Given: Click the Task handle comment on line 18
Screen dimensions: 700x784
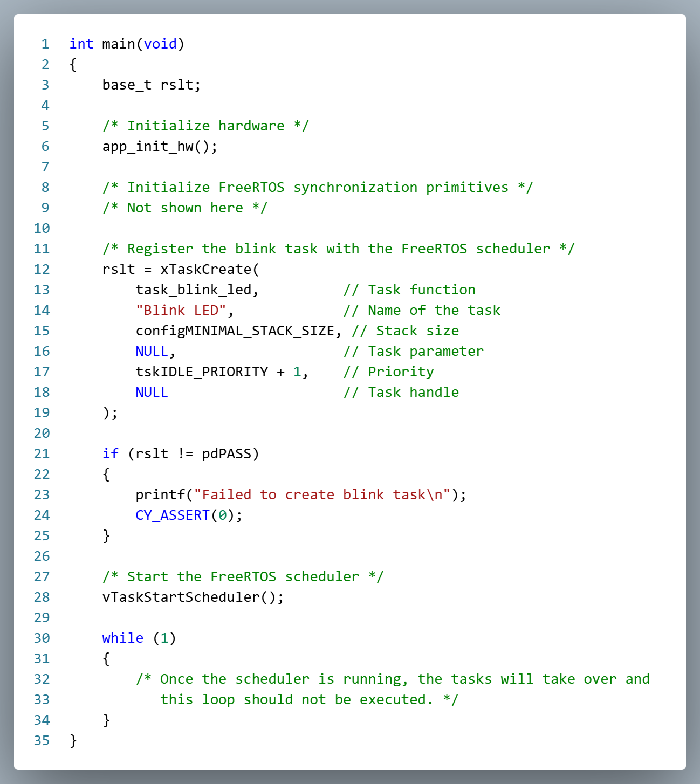Looking at the screenshot, I should click(402, 392).
